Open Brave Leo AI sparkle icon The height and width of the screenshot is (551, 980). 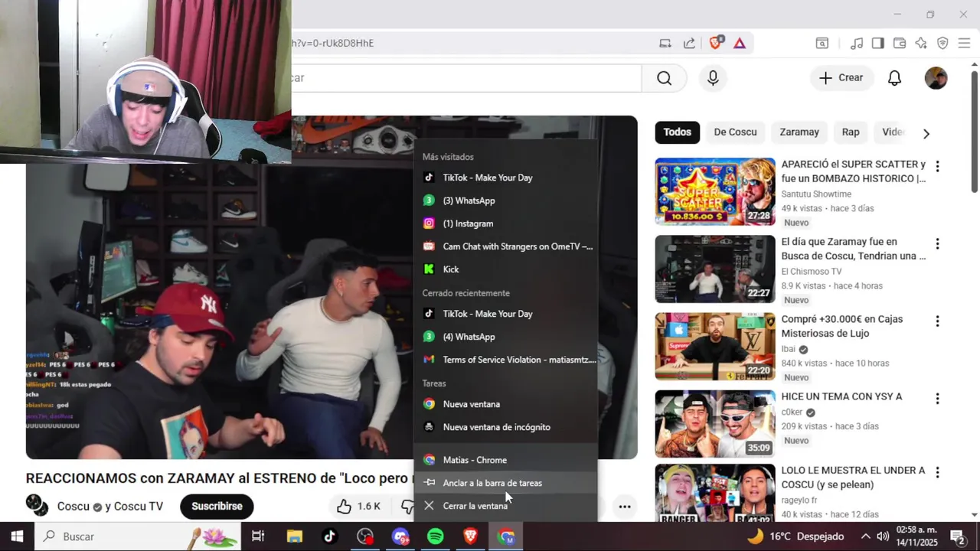(x=921, y=44)
